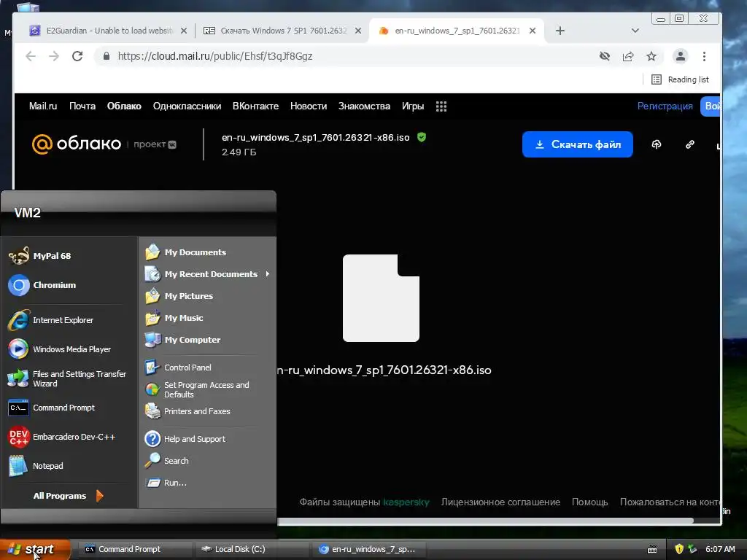Select the en-ru_windows_7_sp1 active tab
This screenshot has width=747, height=560.
coord(457,31)
